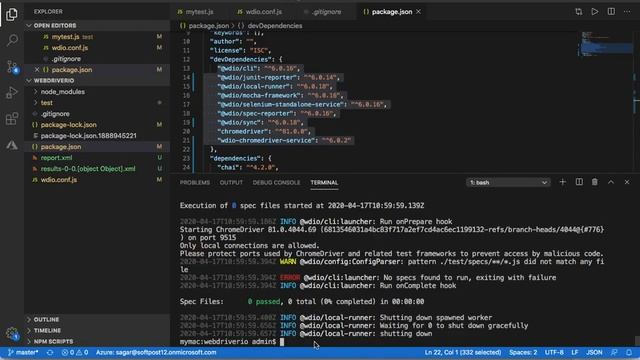Click the compare changes icon in editor toolbar
Image resolution: width=640 pixels, height=360 pixels.
pos(579,12)
